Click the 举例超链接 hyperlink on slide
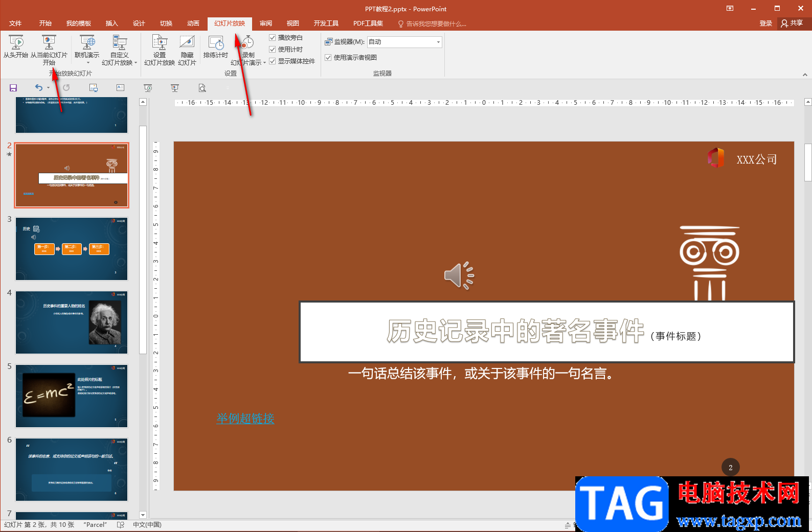This screenshot has width=812, height=532. coord(245,419)
